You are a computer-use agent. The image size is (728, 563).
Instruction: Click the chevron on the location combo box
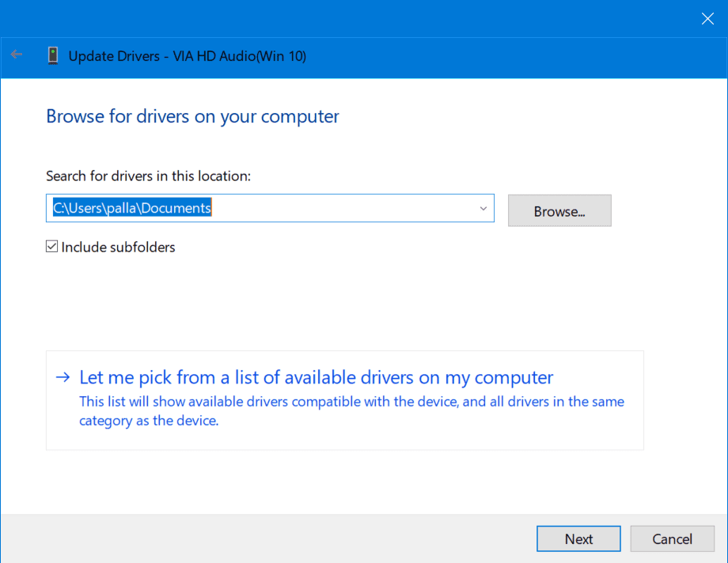point(483,208)
